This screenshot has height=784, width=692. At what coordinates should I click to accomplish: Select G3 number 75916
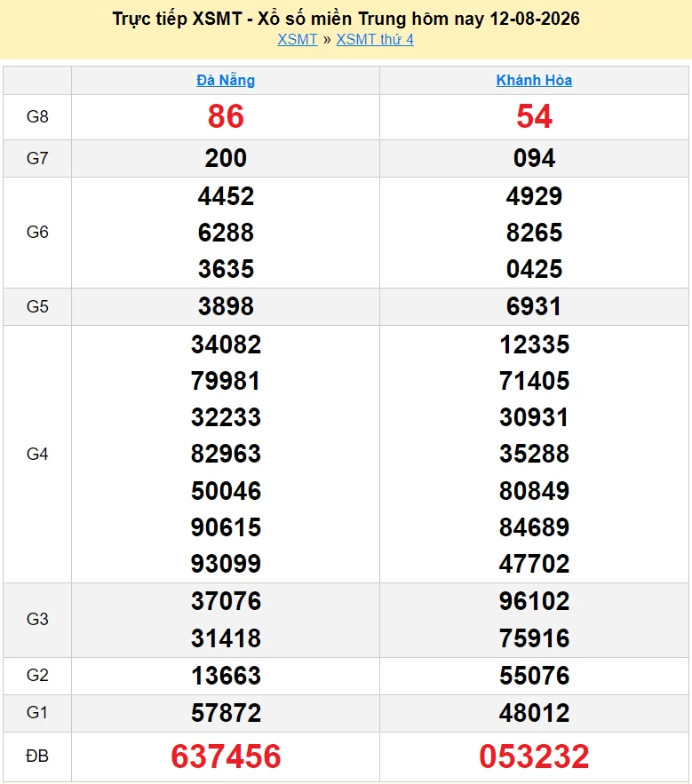(534, 638)
